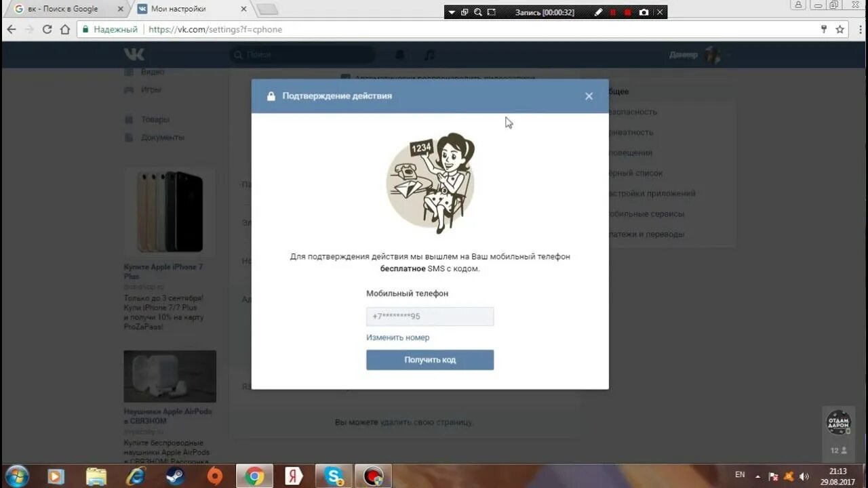
Task: Click the Изменить номер link
Action: [397, 338]
